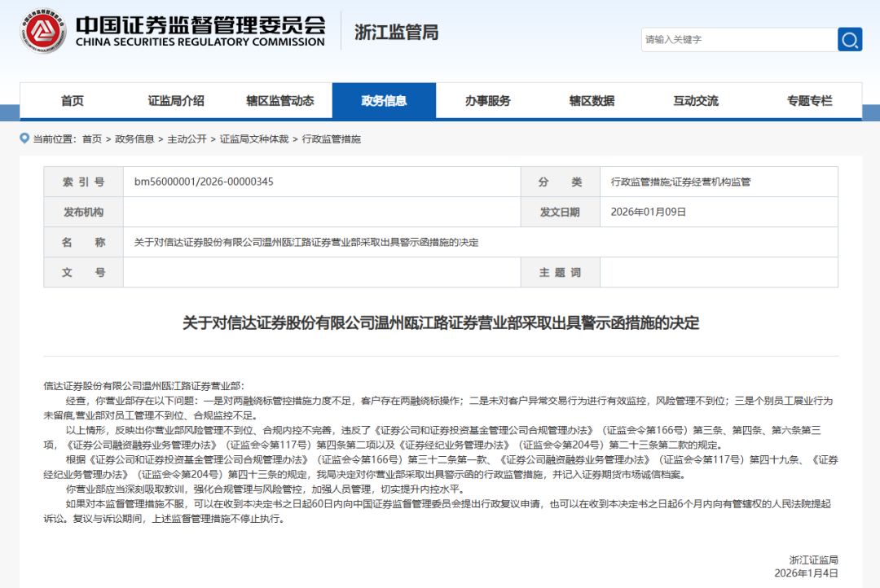Viewport: 880px width, 588px height.
Task: Select the 政务信息 navigation tab
Action: (384, 101)
